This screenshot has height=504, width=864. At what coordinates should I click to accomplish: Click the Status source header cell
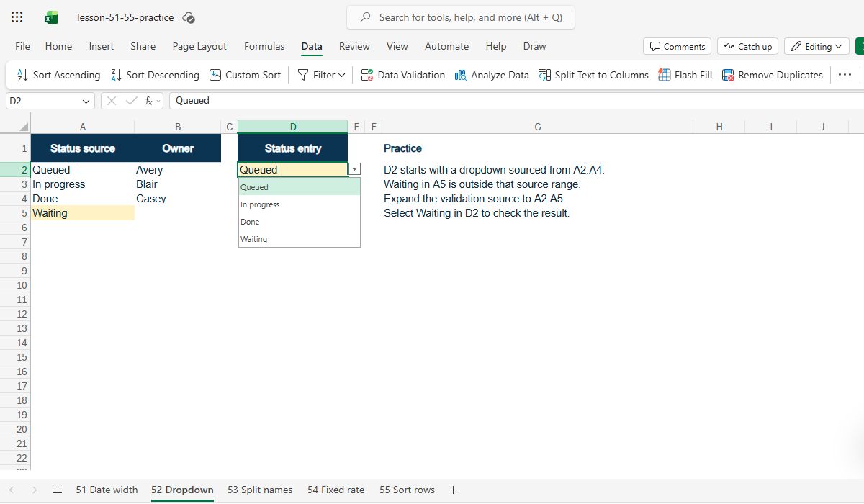83,148
